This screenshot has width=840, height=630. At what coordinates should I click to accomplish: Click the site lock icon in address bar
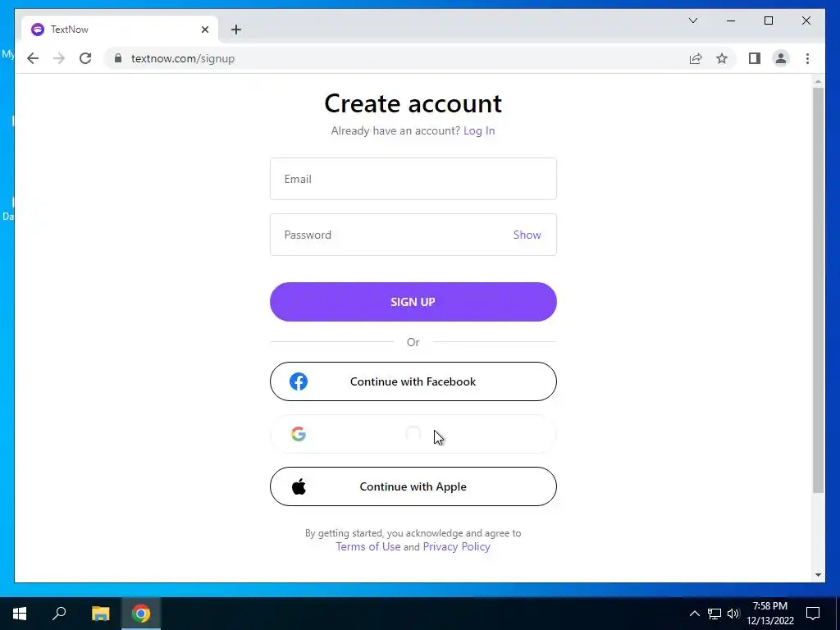118,58
